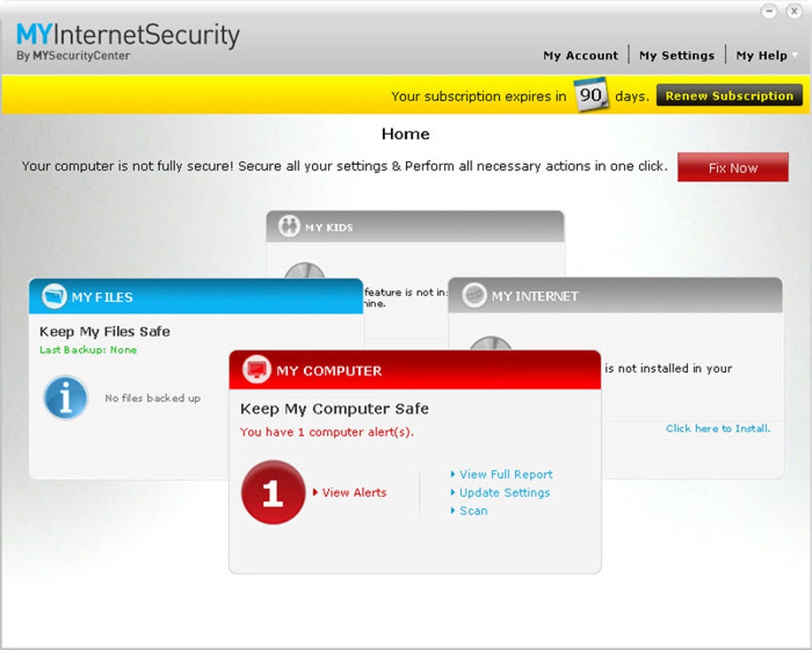The width and height of the screenshot is (812, 650).
Task: Click the 'Home' page title
Action: 405,134
